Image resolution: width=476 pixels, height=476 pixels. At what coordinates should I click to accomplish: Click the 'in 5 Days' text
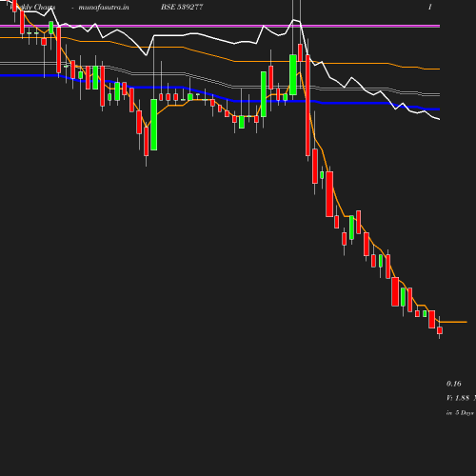[460, 413]
